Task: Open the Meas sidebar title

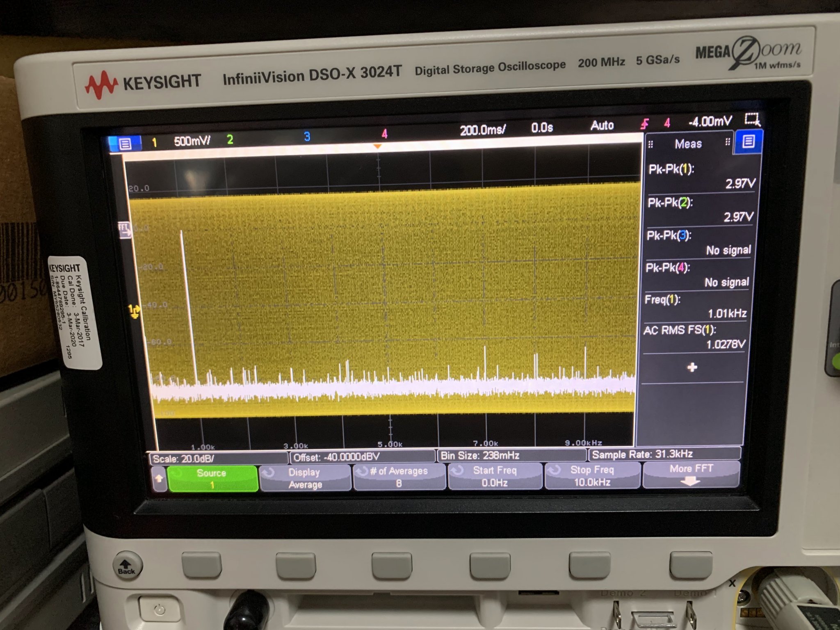Action: tap(688, 144)
